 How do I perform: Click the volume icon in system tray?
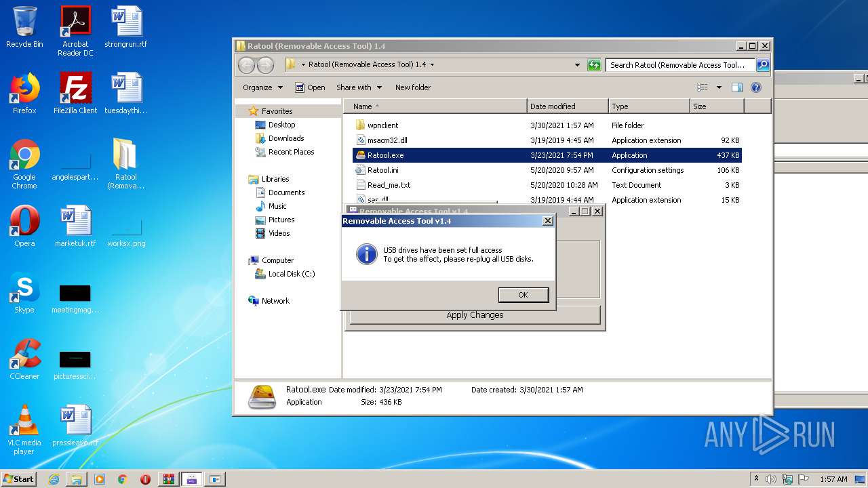771,479
